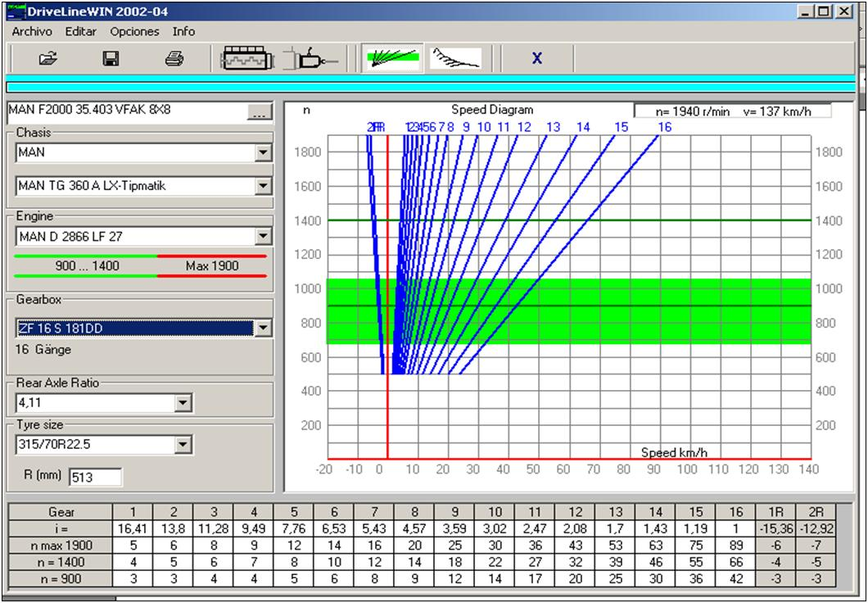Click the 16,41 gear ratio cell
Screen dimensions: 868x603
coord(133,528)
